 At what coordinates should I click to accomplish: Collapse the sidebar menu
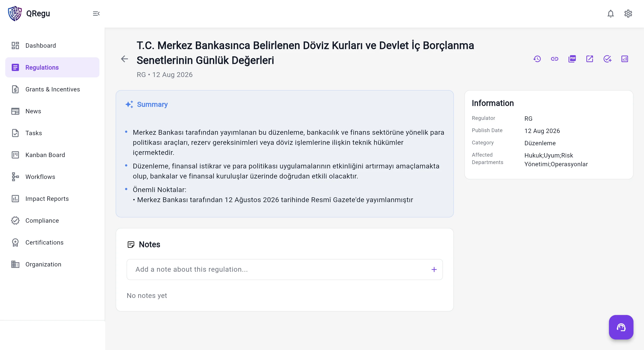pos(96,14)
